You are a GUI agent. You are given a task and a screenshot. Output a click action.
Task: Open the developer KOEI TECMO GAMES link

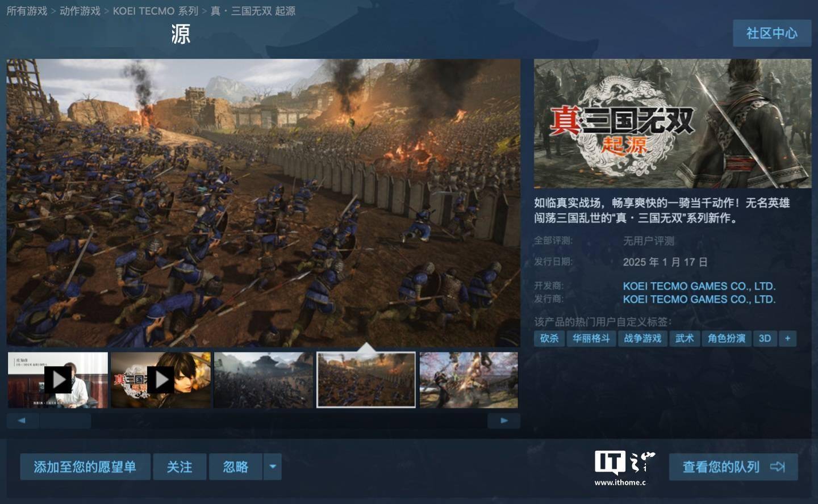[x=699, y=286]
